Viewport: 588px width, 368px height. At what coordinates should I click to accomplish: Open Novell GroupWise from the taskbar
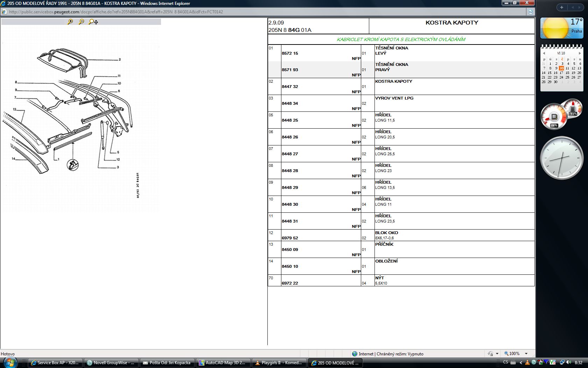[x=111, y=363]
